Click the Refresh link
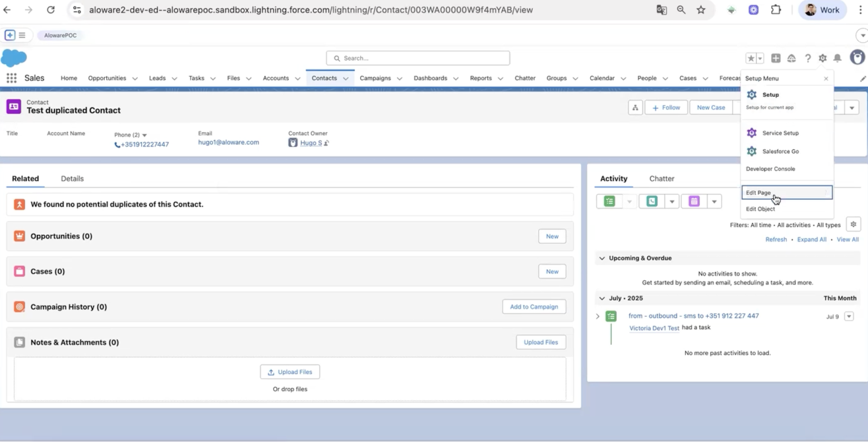868x442 pixels. pyautogui.click(x=776, y=239)
